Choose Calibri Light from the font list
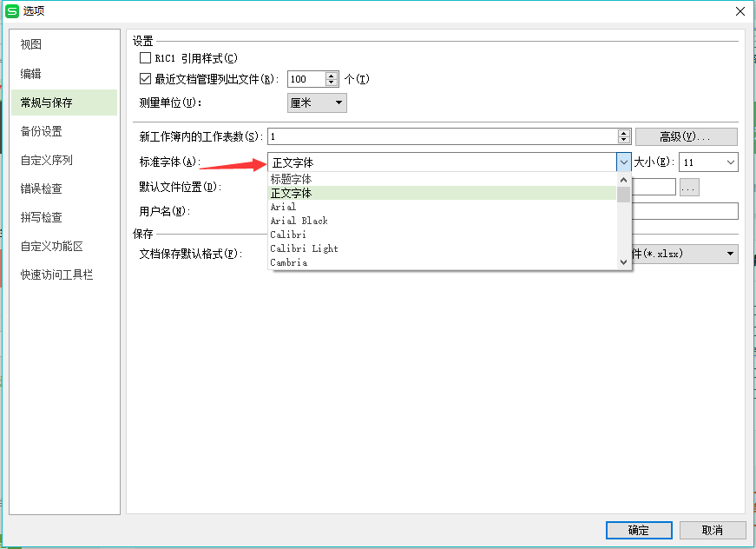The width and height of the screenshot is (756, 549). coord(442,249)
